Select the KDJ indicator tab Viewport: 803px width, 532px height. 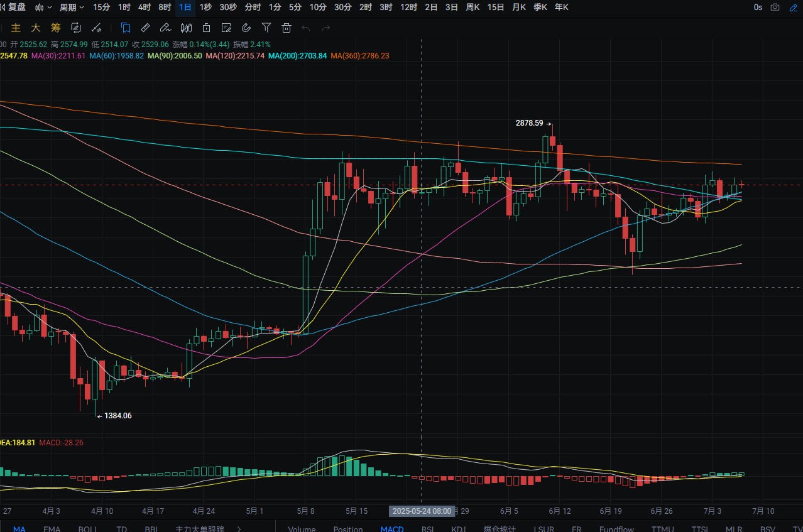click(x=458, y=529)
